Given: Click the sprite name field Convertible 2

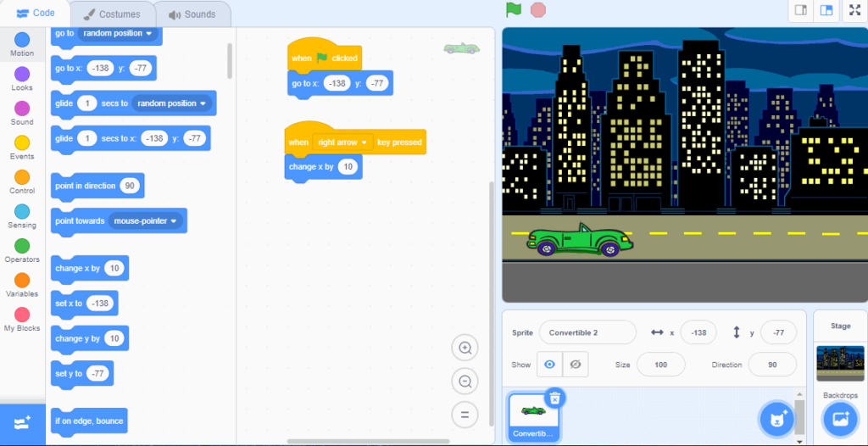Looking at the screenshot, I should 587,332.
